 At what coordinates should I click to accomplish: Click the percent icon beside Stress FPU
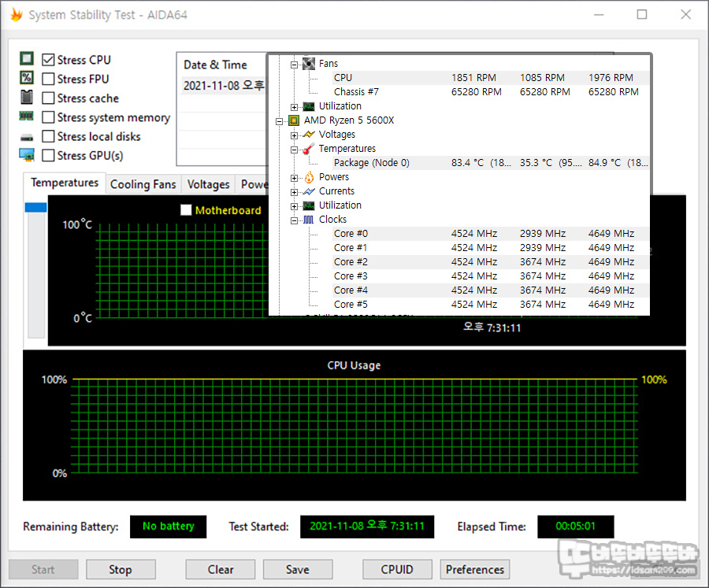(27, 78)
